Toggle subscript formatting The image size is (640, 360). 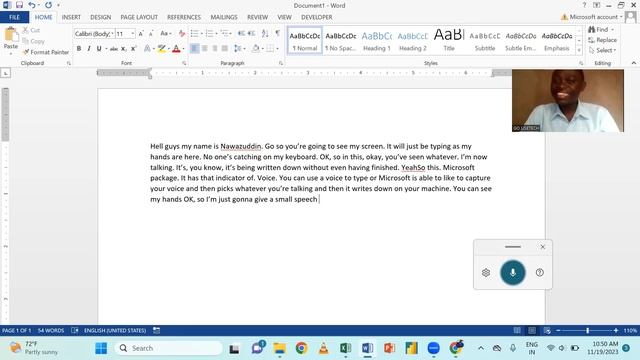tap(124, 49)
